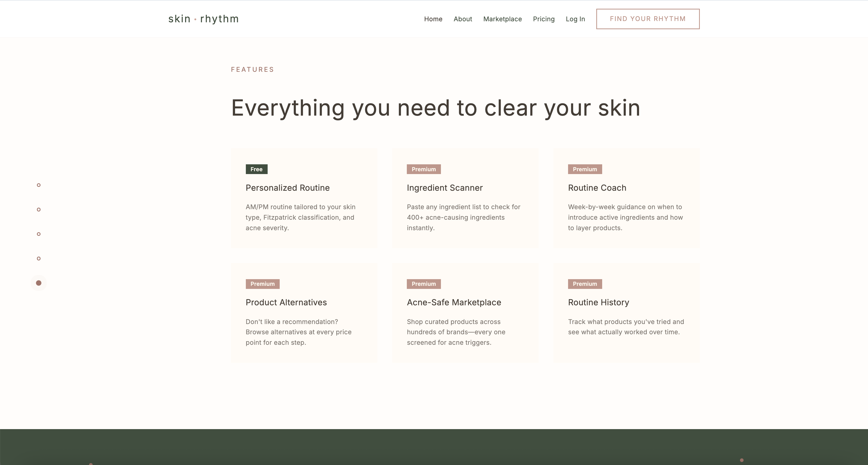The height and width of the screenshot is (465, 868).
Task: Select the first section navigation dot
Action: [x=39, y=185]
